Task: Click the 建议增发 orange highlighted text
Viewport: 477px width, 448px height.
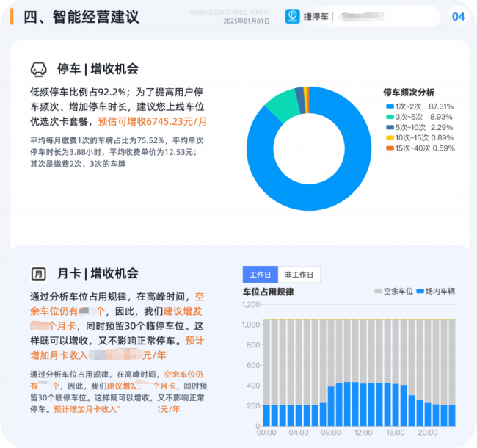Action: point(183,311)
